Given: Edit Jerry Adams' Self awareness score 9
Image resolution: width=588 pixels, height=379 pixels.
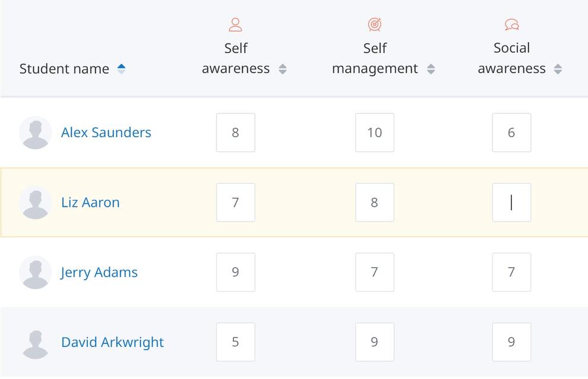Looking at the screenshot, I should [236, 272].
